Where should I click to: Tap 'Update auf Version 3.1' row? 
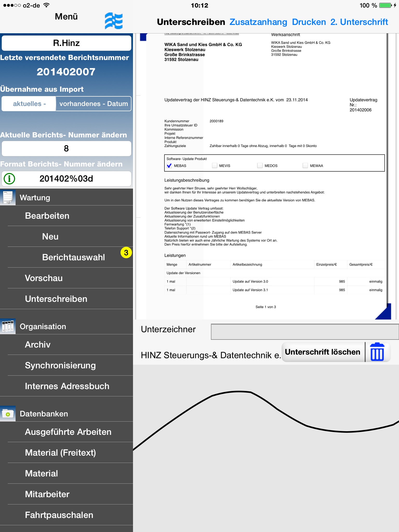pyautogui.click(x=274, y=290)
